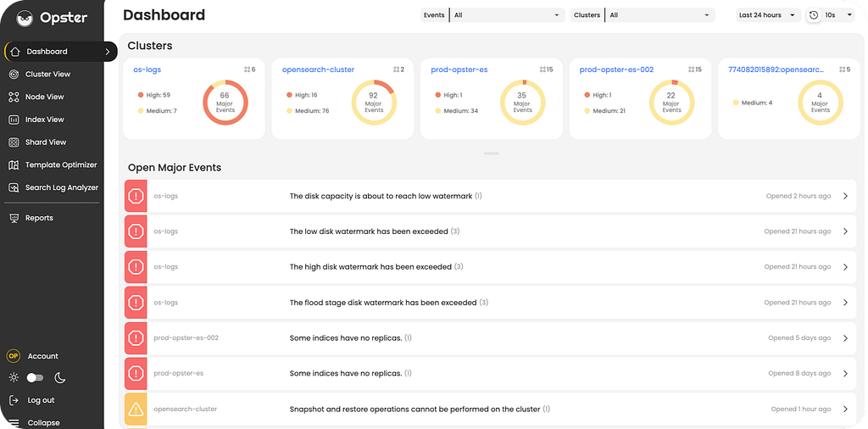Click the red alert icon for low watermark about to reach

(x=136, y=196)
